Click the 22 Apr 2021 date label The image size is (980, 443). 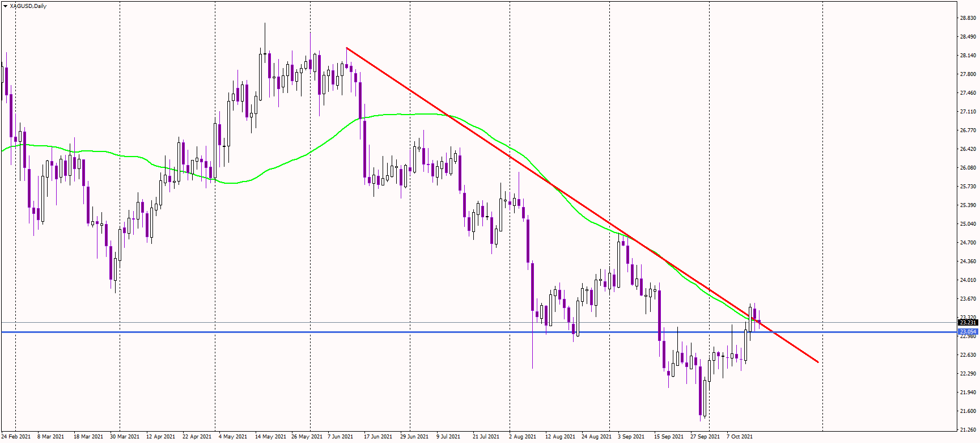tap(197, 437)
